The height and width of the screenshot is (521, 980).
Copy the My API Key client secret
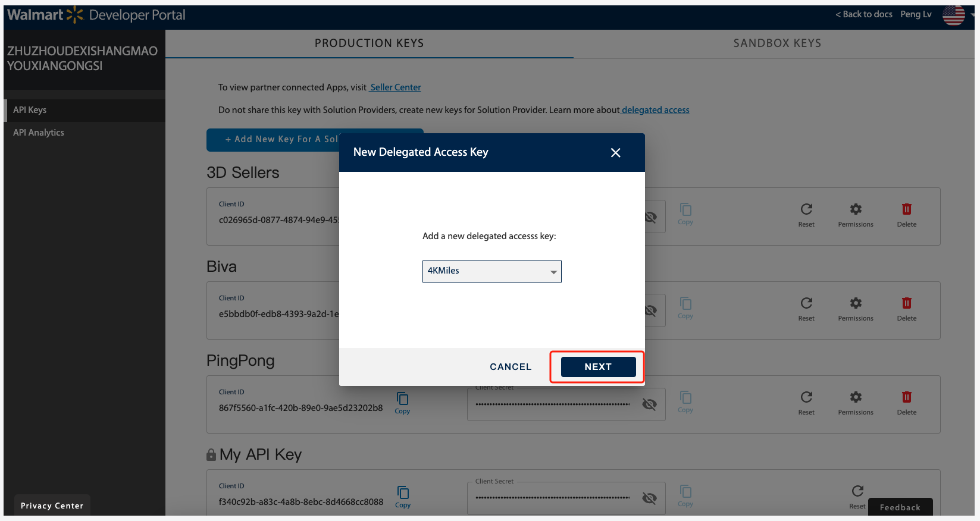685,496
